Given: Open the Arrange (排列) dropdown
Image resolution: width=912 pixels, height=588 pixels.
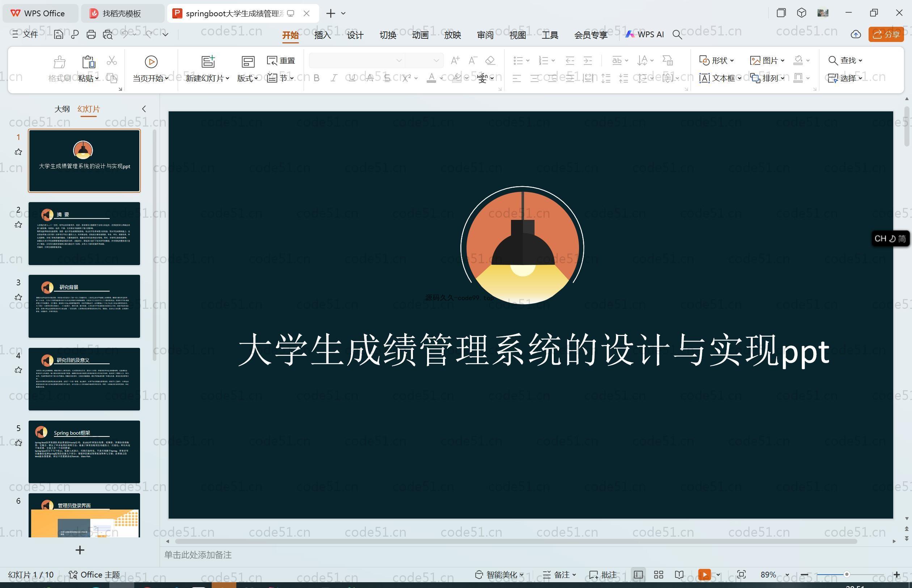Looking at the screenshot, I should [x=768, y=78].
